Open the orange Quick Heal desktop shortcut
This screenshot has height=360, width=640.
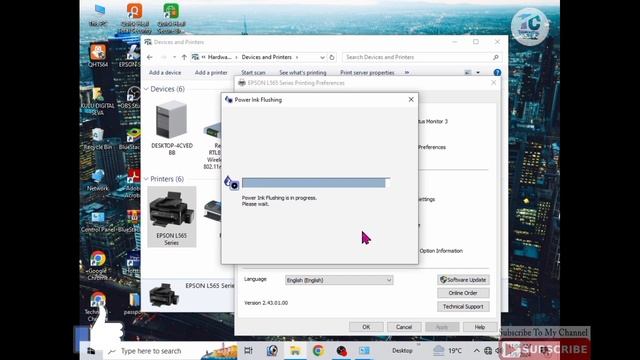pyautogui.click(x=134, y=18)
